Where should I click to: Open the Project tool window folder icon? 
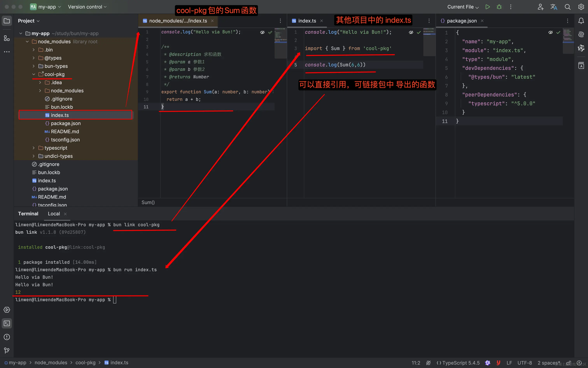click(7, 21)
